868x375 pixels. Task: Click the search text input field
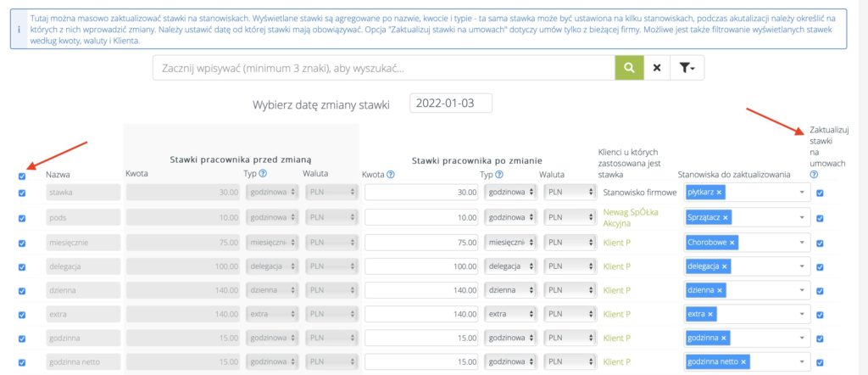coord(383,68)
